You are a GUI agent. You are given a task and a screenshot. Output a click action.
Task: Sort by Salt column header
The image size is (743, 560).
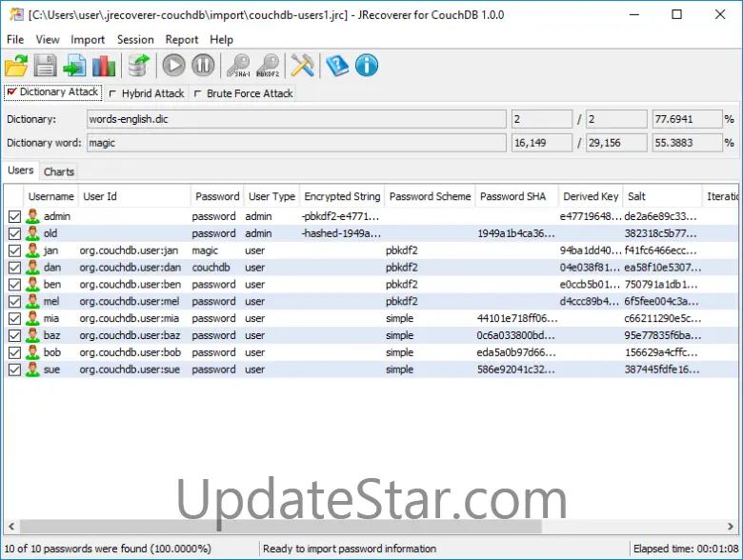662,196
